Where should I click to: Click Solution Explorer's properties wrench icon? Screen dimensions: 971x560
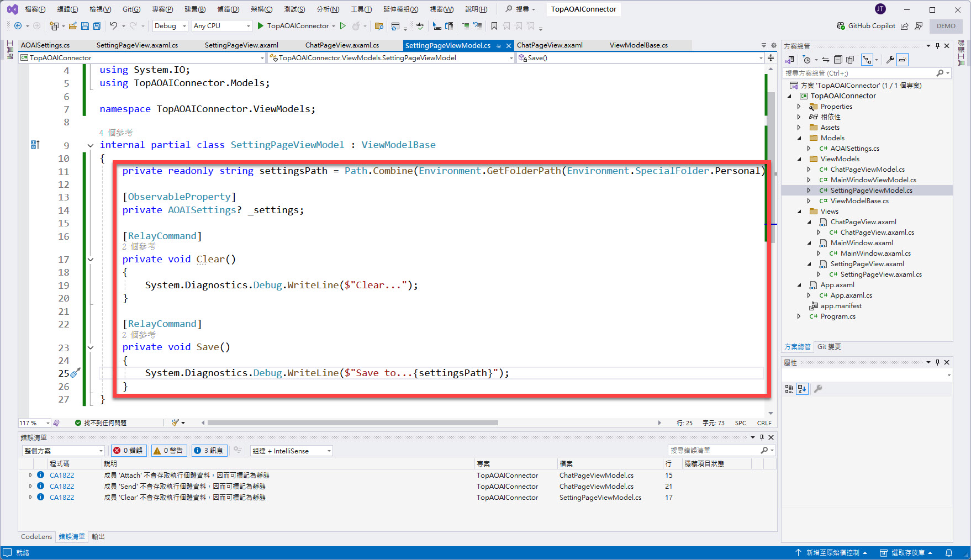[890, 60]
